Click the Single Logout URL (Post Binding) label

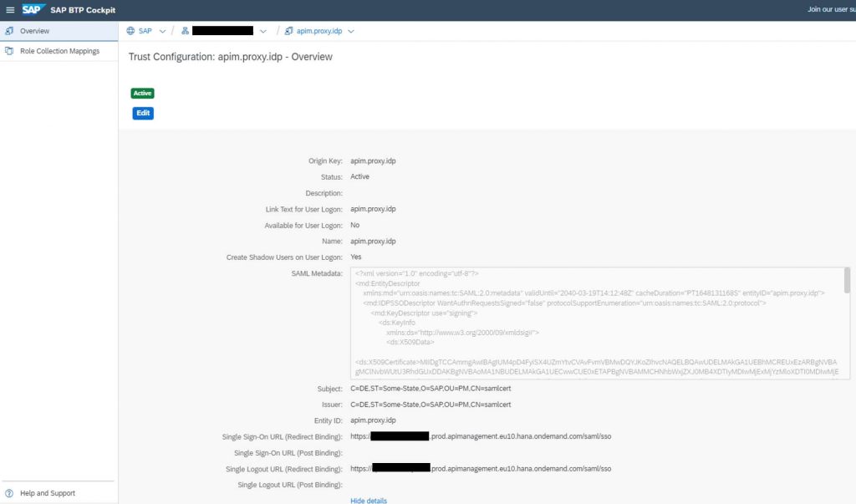pyautogui.click(x=290, y=485)
